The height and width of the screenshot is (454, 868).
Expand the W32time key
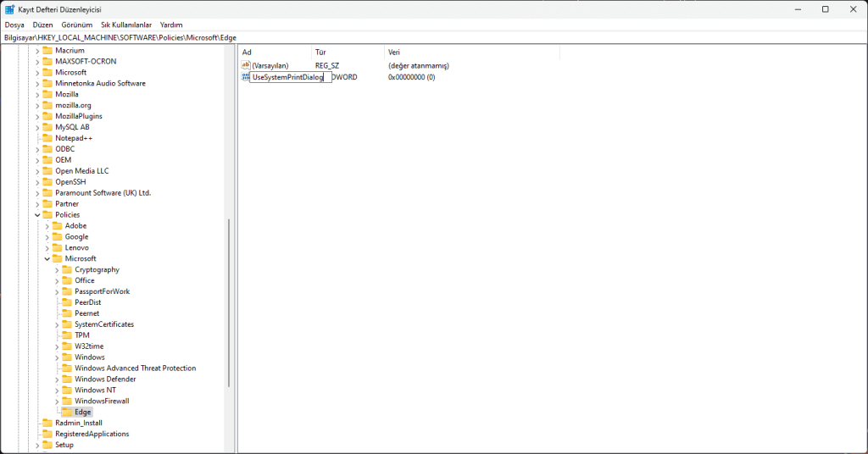pyautogui.click(x=57, y=346)
